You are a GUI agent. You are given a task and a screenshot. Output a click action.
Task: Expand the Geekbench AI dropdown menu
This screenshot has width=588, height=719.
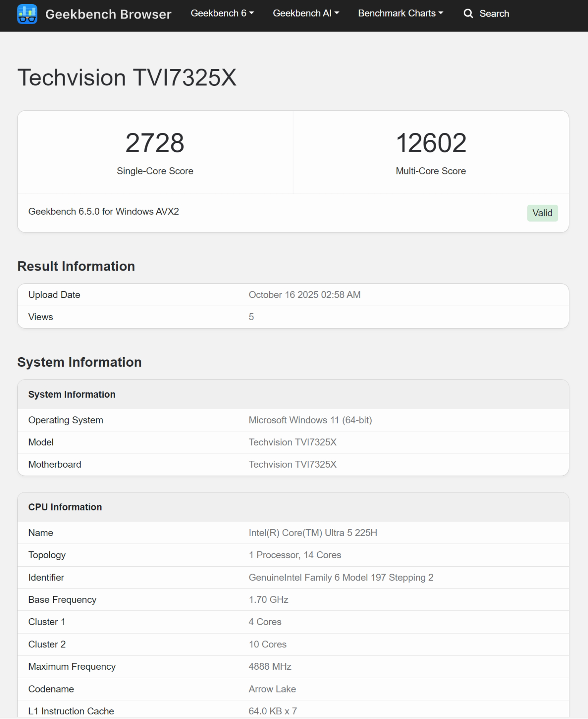(x=306, y=13)
